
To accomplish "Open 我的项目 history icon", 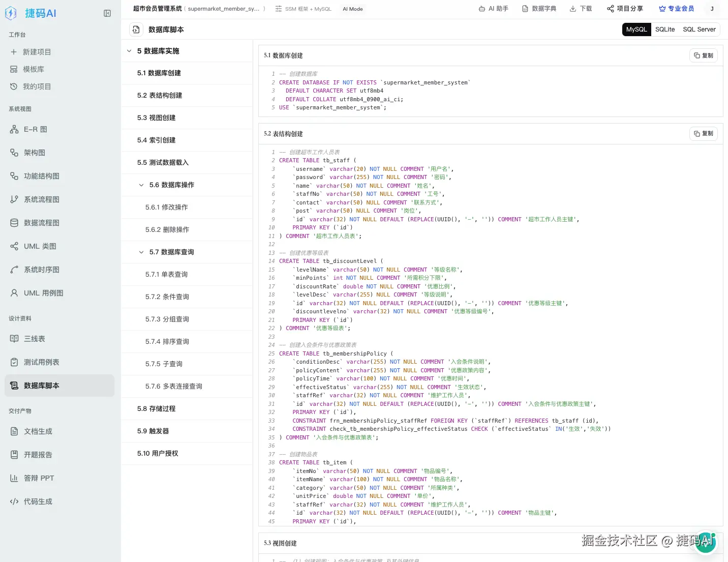I will (x=14, y=86).
